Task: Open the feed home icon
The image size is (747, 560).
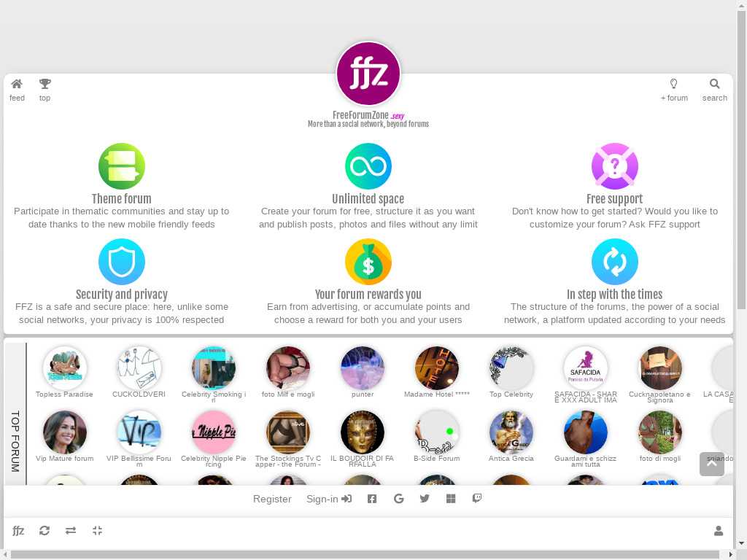Action: pyautogui.click(x=17, y=85)
